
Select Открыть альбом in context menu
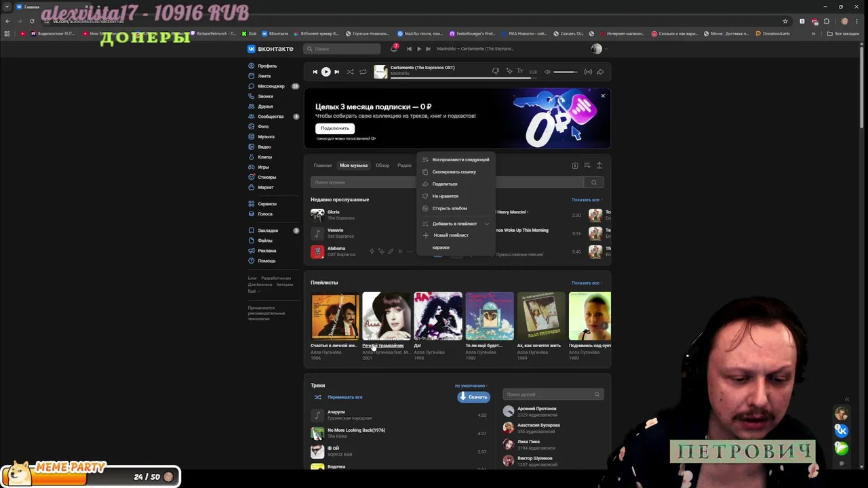(456, 209)
